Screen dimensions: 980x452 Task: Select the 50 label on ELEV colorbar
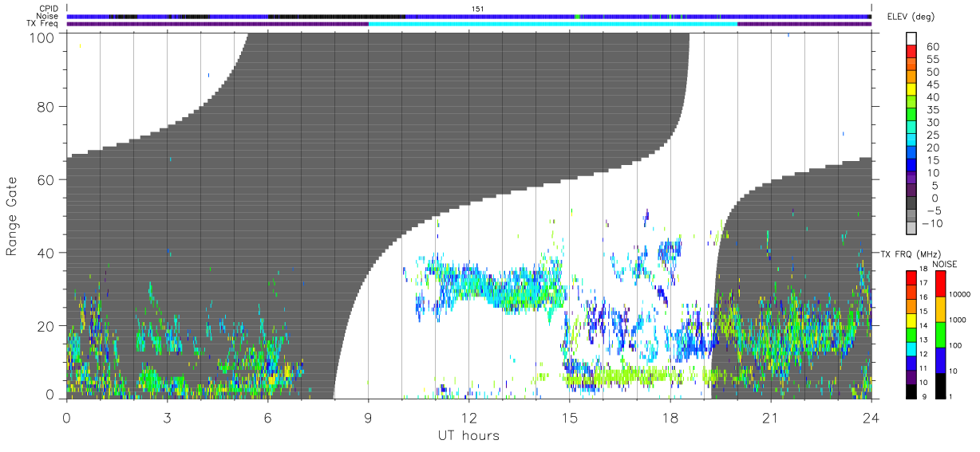(x=932, y=73)
